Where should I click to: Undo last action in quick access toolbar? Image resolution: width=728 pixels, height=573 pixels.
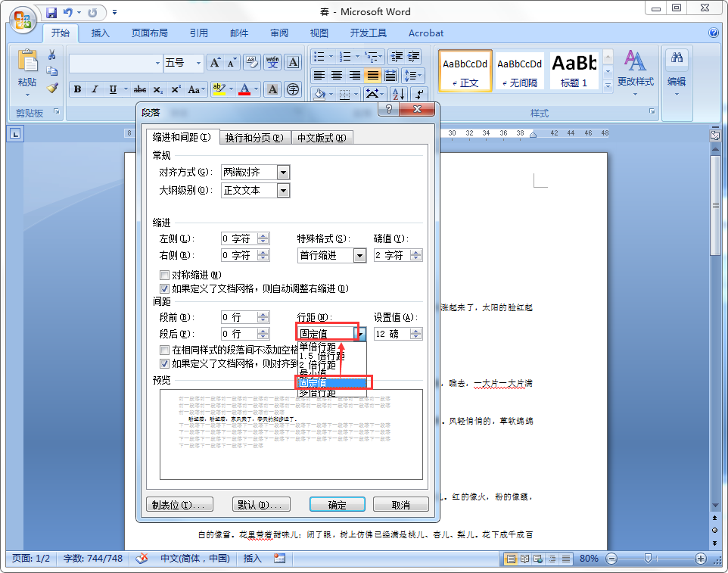click(x=68, y=13)
